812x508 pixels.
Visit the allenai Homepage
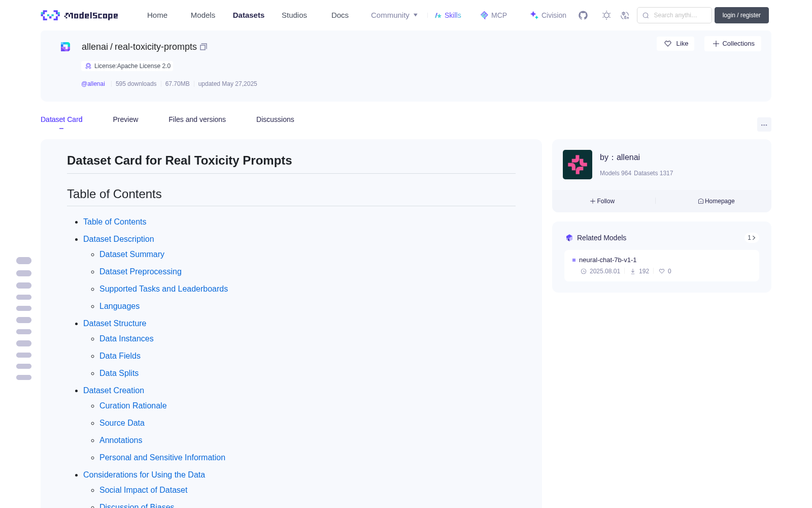716,201
